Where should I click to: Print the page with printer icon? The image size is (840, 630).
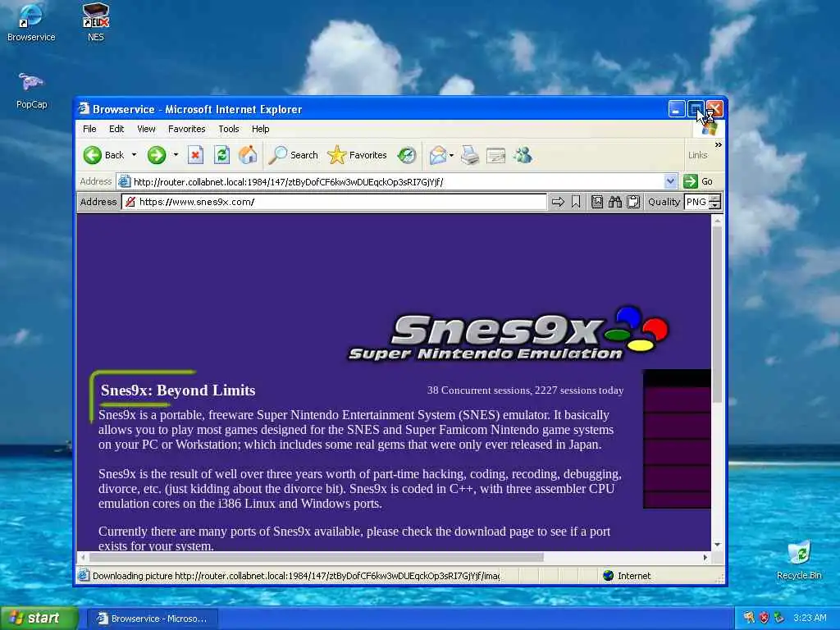tap(470, 155)
